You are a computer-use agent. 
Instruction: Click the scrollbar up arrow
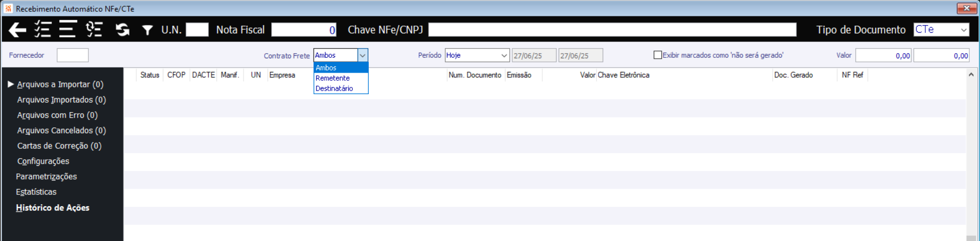point(971,75)
